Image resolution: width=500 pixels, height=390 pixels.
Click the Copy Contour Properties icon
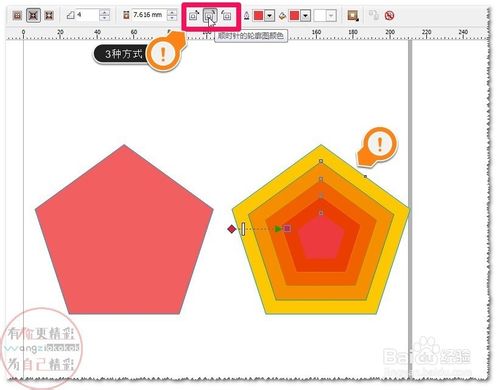(374, 15)
